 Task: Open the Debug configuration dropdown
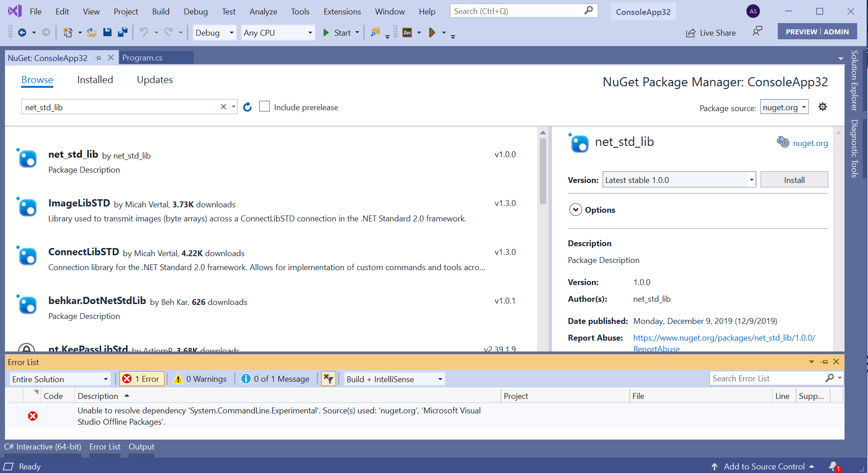(214, 33)
